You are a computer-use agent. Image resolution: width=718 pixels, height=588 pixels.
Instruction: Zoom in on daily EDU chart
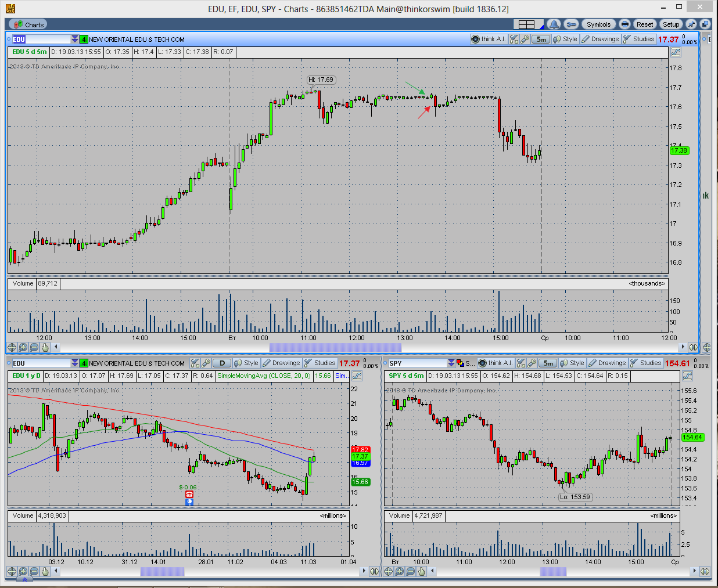(23, 571)
